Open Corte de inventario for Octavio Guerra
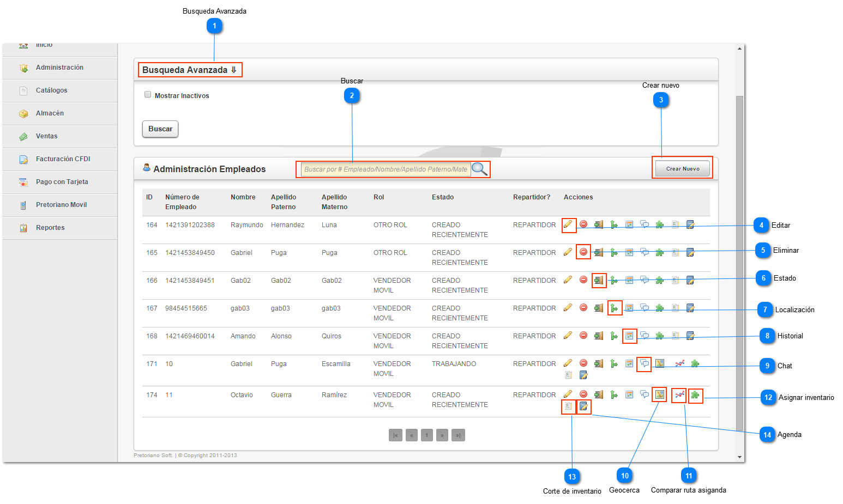Image resolution: width=843 pixels, height=504 pixels. coord(568,406)
